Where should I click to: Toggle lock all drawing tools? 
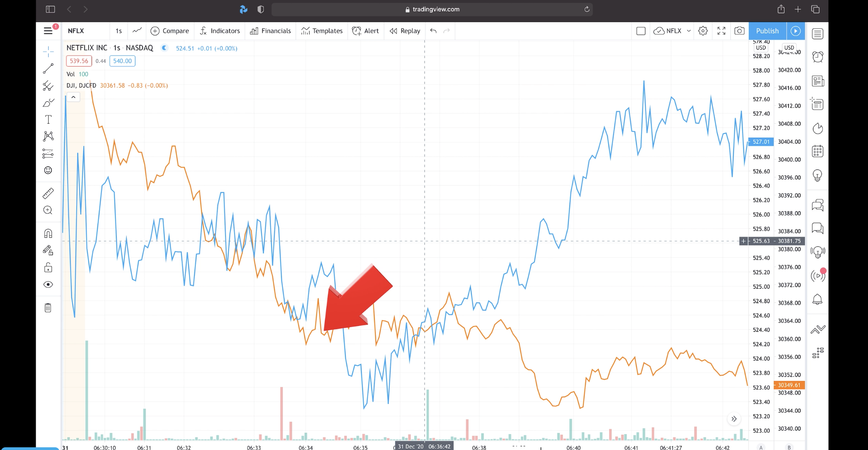click(x=48, y=267)
